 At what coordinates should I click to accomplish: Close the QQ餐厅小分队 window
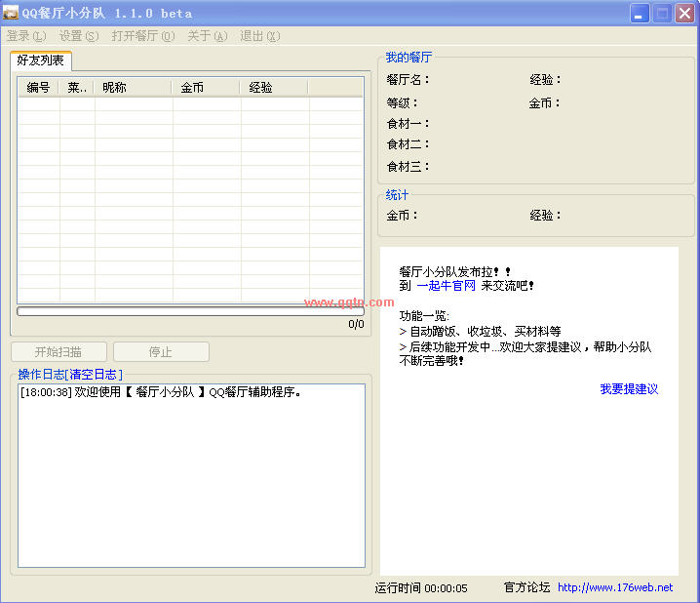pos(684,14)
